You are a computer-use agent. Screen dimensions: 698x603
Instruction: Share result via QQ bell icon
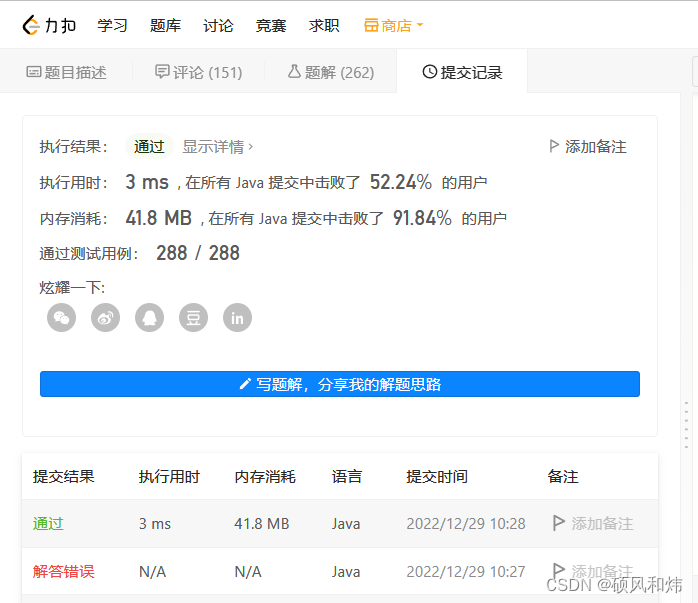pyautogui.click(x=150, y=318)
